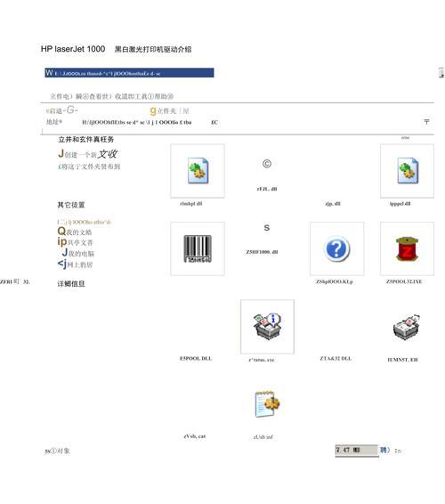
Task: Open My Computer in other places
Action: [x=78, y=253]
